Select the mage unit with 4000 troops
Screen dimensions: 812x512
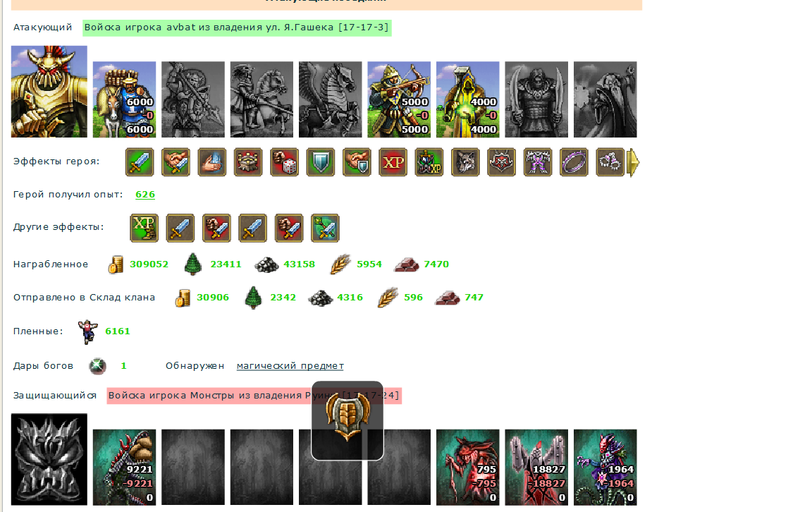click(467, 99)
